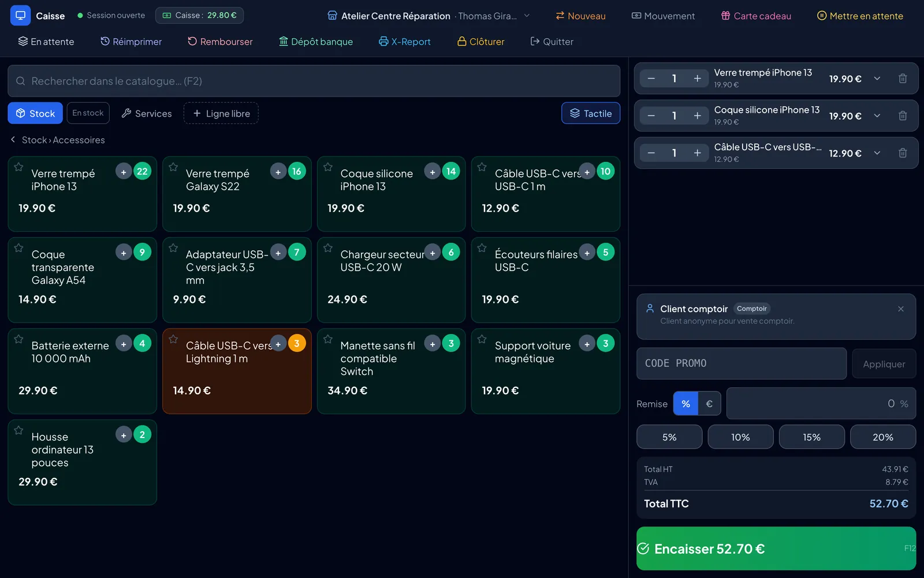Open the Caisse monitor icon
924x578 pixels.
pos(20,16)
